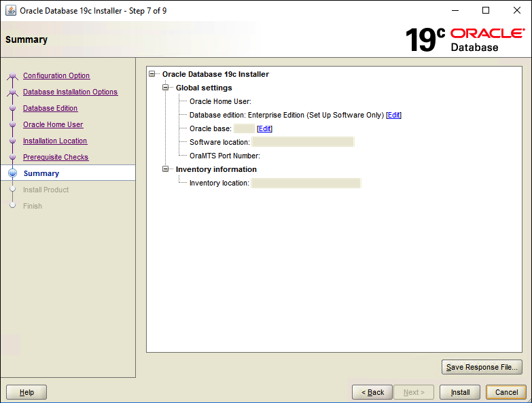The width and height of the screenshot is (532, 403).
Task: Select the Inventory information label
Action: coord(216,169)
